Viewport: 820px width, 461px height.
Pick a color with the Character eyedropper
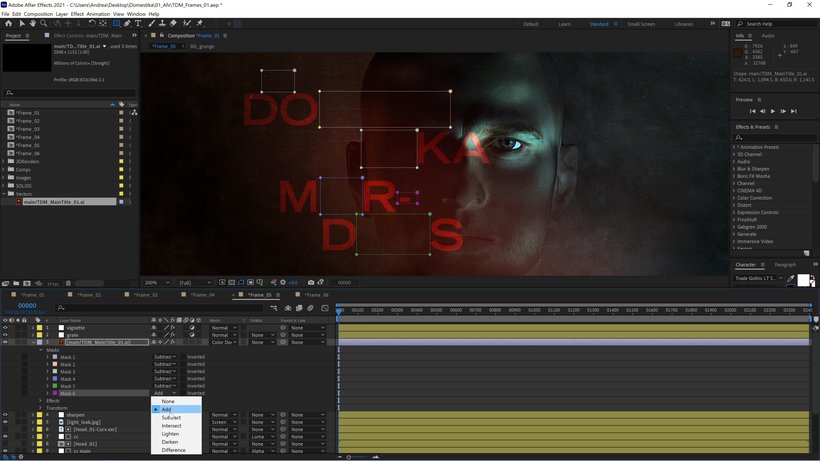coord(791,279)
